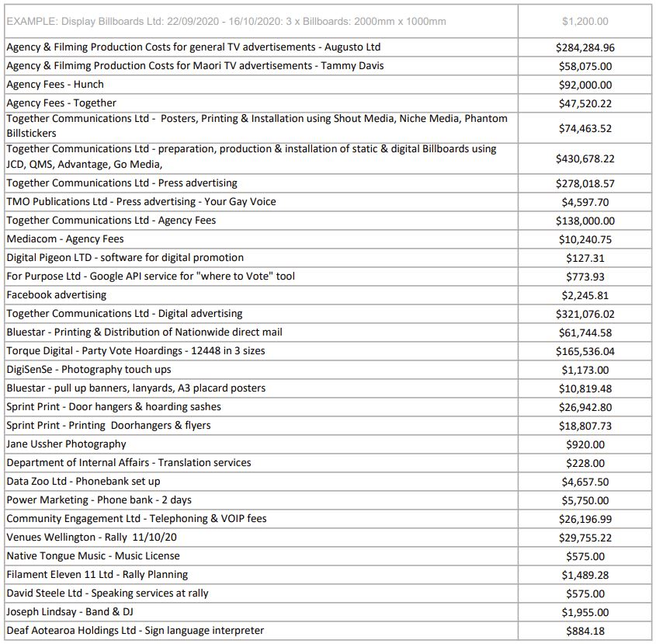Select 'Together Communications Ltd - Digital advertising'
Image resolution: width=656 pixels, height=644 pixels.
pos(124,313)
